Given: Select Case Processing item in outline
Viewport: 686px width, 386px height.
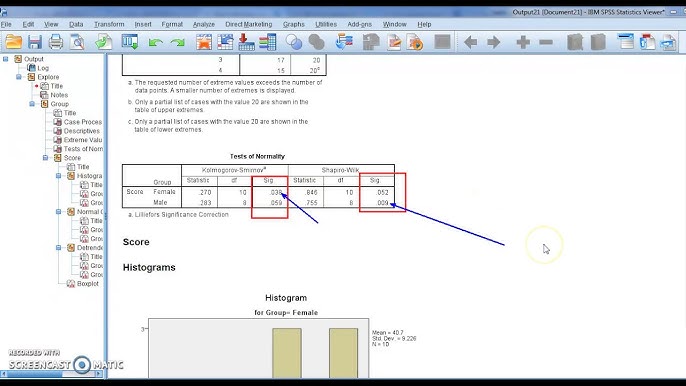Looking at the screenshot, I should tap(83, 122).
